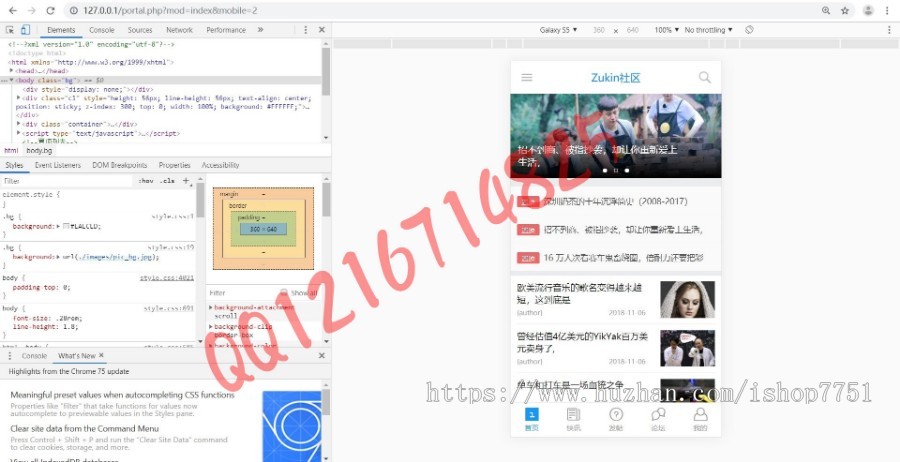
Task: Open the Network tab
Action: [179, 30]
